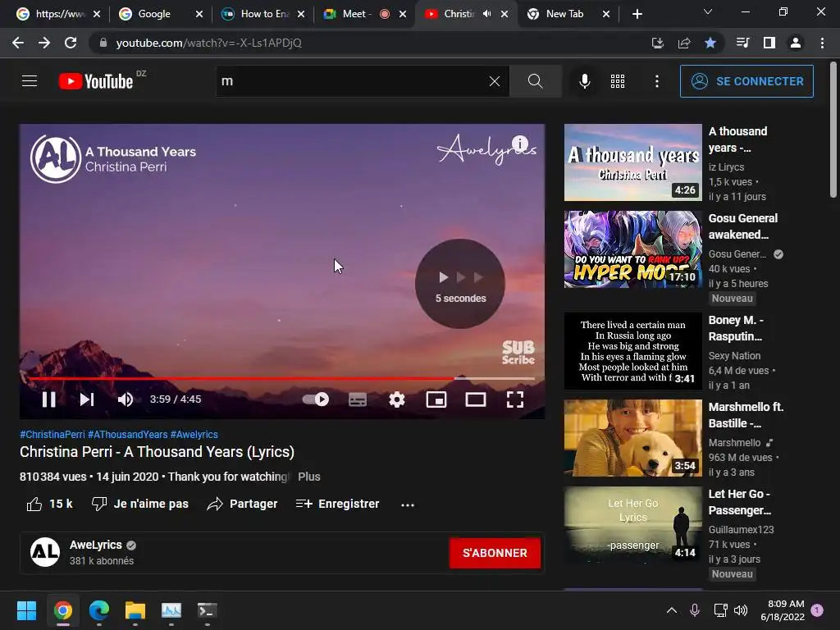Open File Explorer from taskbar
This screenshot has height=630, width=840.
pos(135,610)
